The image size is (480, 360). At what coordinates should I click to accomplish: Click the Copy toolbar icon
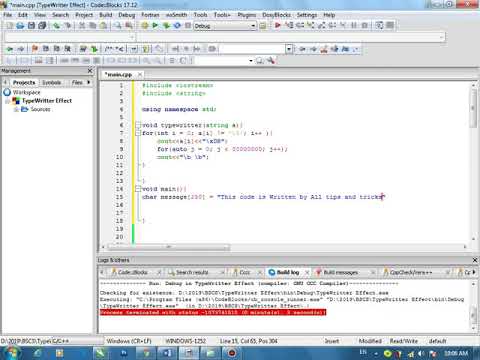pyautogui.click(x=93, y=25)
